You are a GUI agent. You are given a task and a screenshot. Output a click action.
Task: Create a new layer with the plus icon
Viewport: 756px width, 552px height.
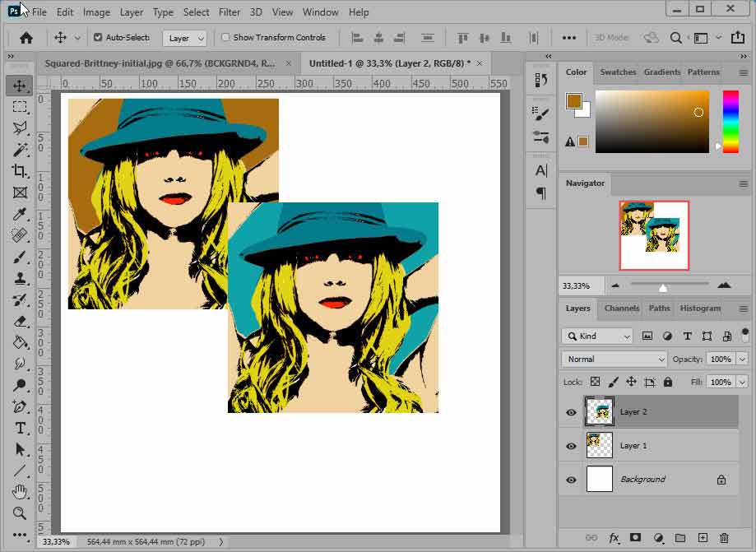click(703, 537)
